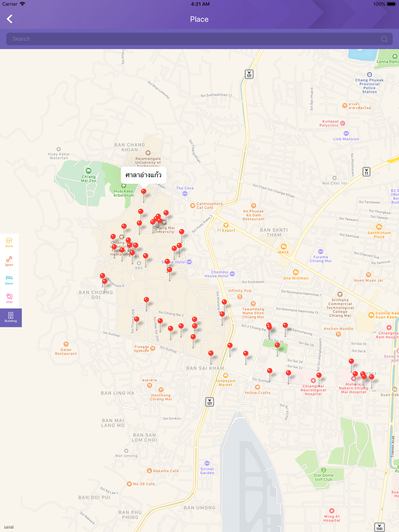Tap the Chang Phueak Police Station icon

tap(369, 75)
